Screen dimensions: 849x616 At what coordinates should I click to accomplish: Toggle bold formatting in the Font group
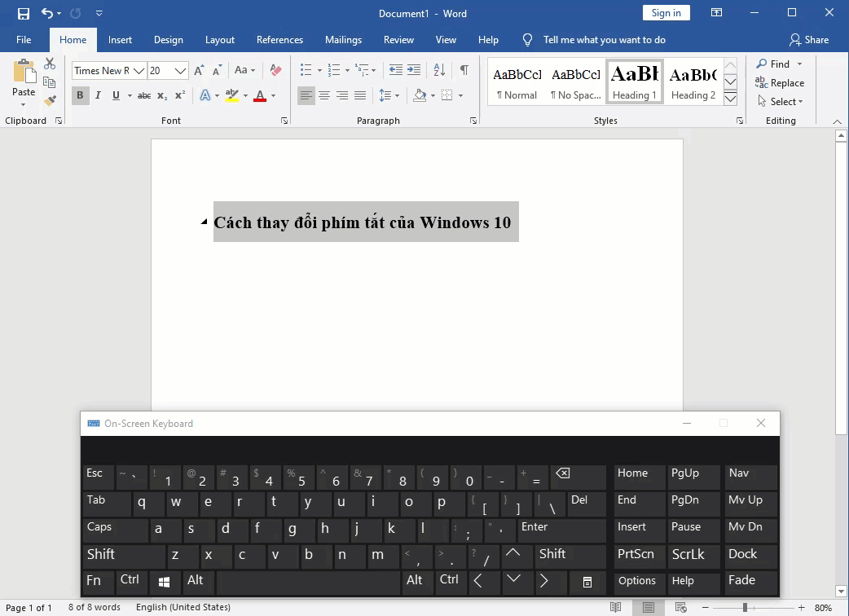[80, 95]
